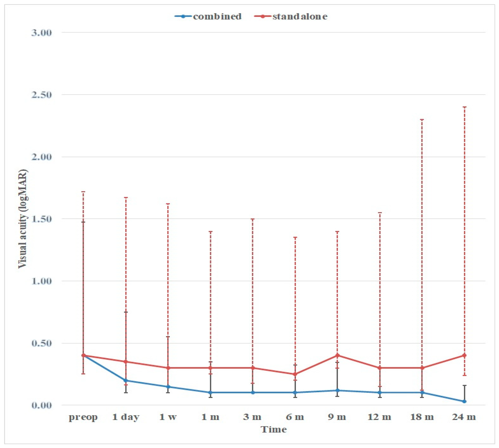
Task: Select the preop data point
Action: point(83,355)
